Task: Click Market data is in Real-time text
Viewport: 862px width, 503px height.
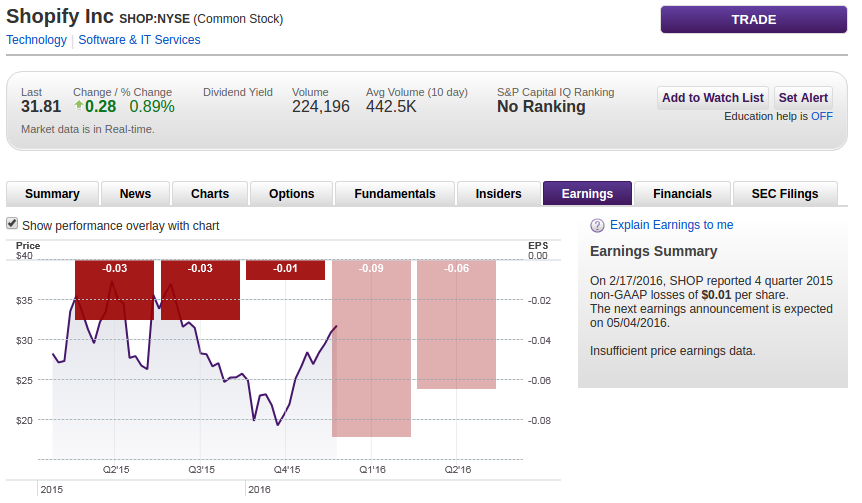Action: [x=87, y=129]
